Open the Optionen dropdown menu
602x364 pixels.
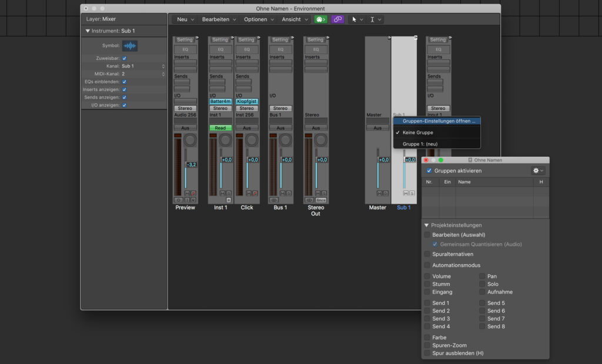[259, 19]
